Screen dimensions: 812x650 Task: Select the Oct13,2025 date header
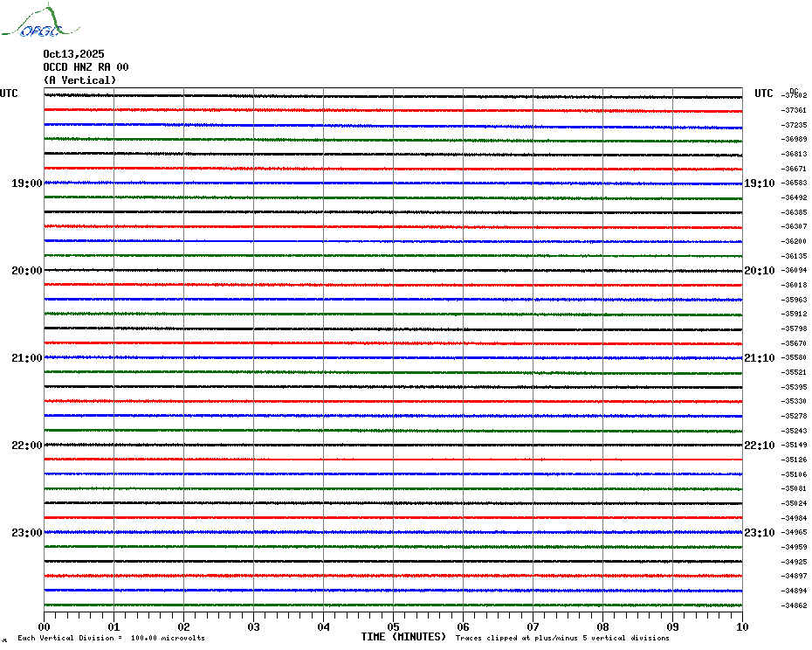tap(73, 54)
